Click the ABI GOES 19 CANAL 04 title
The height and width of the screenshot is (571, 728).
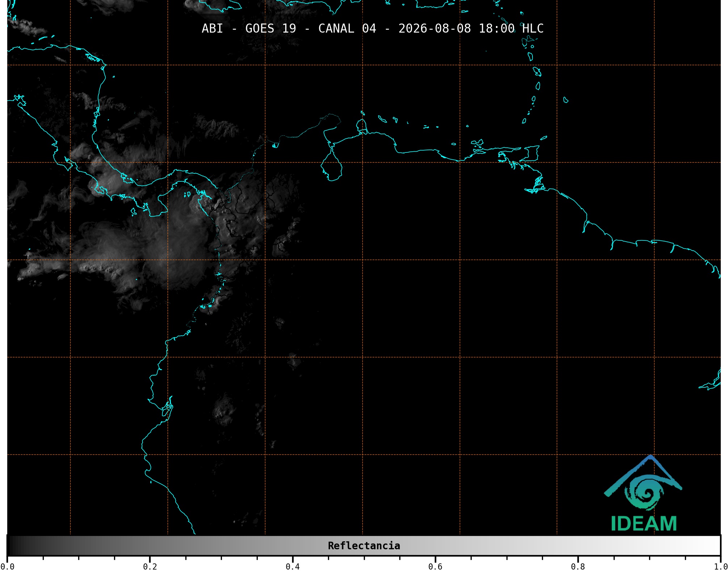click(373, 28)
